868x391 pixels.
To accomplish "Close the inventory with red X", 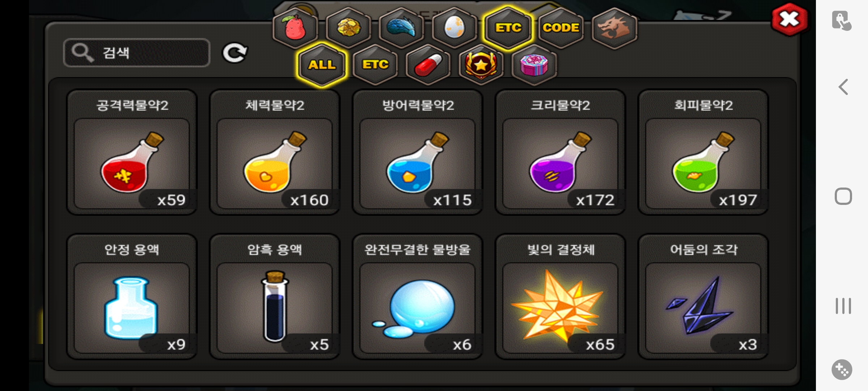I will point(790,19).
